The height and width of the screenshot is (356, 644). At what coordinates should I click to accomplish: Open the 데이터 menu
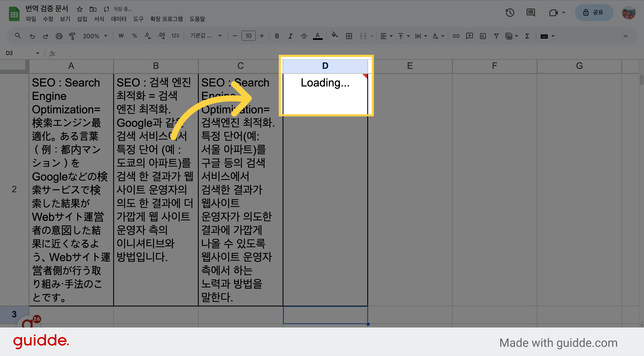[x=119, y=19]
